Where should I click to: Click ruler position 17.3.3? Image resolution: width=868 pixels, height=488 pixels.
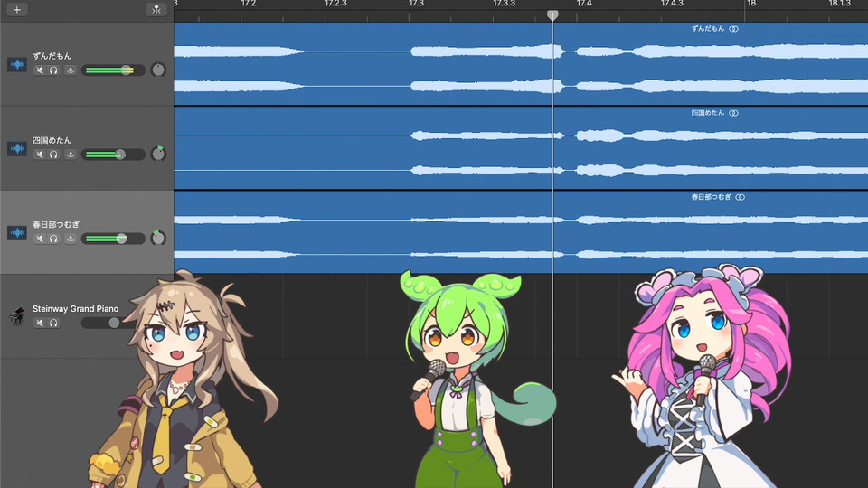(504, 4)
